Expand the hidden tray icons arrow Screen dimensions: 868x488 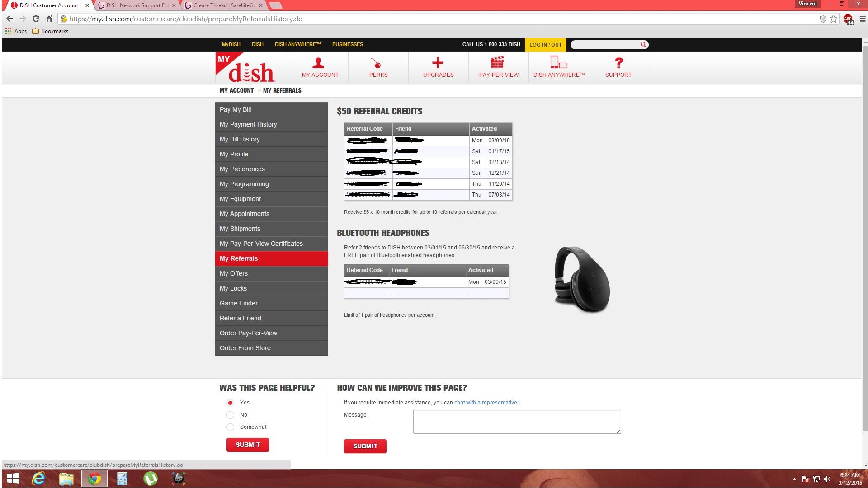pyautogui.click(x=794, y=479)
